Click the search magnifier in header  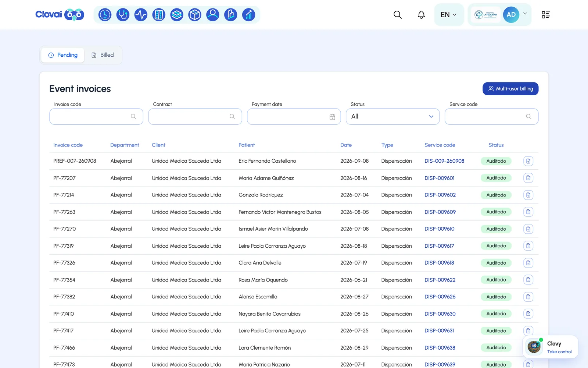point(398,15)
